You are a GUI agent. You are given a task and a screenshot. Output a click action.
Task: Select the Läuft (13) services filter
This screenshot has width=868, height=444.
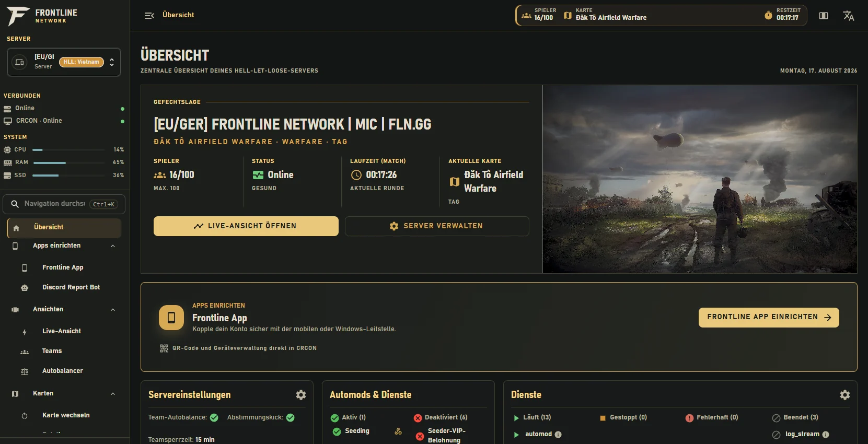532,417
